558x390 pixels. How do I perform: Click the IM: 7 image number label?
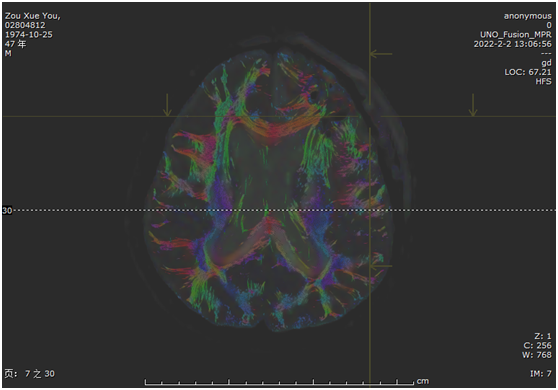[541, 374]
